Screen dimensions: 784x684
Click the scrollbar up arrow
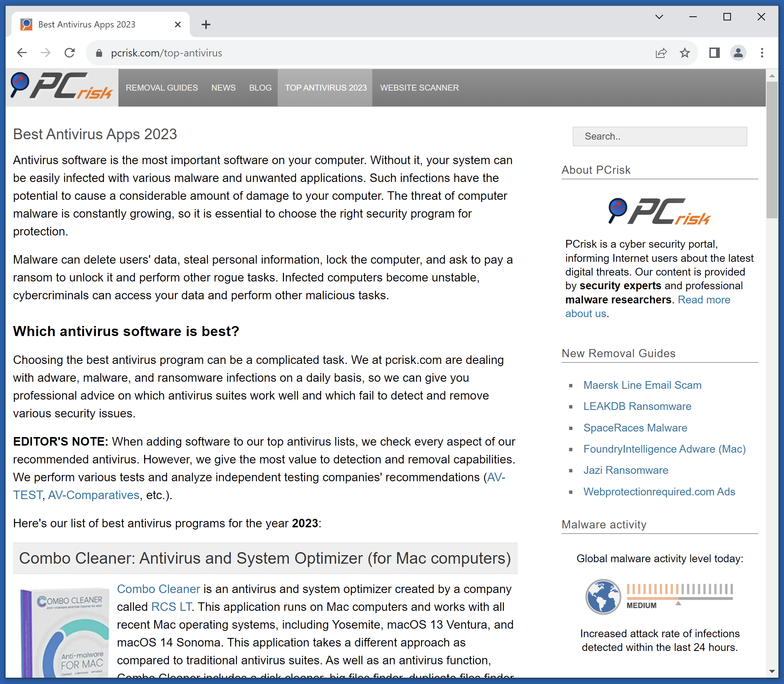pos(772,76)
